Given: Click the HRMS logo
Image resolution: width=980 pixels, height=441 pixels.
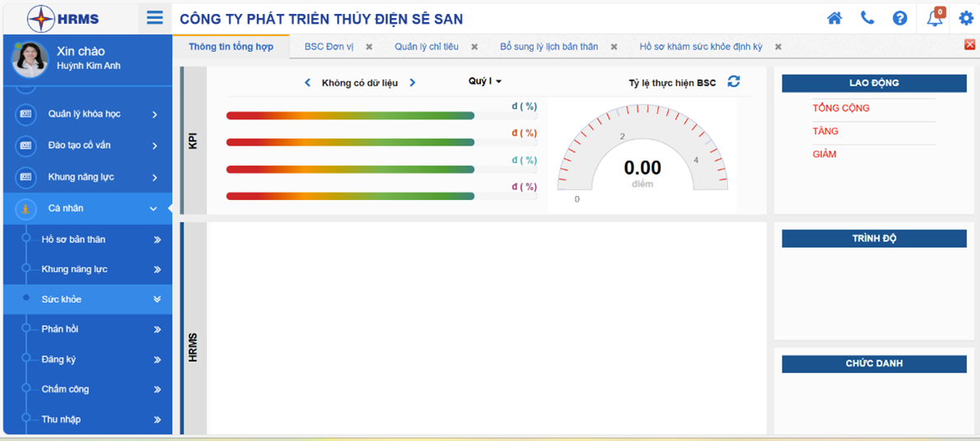Looking at the screenshot, I should (x=63, y=18).
